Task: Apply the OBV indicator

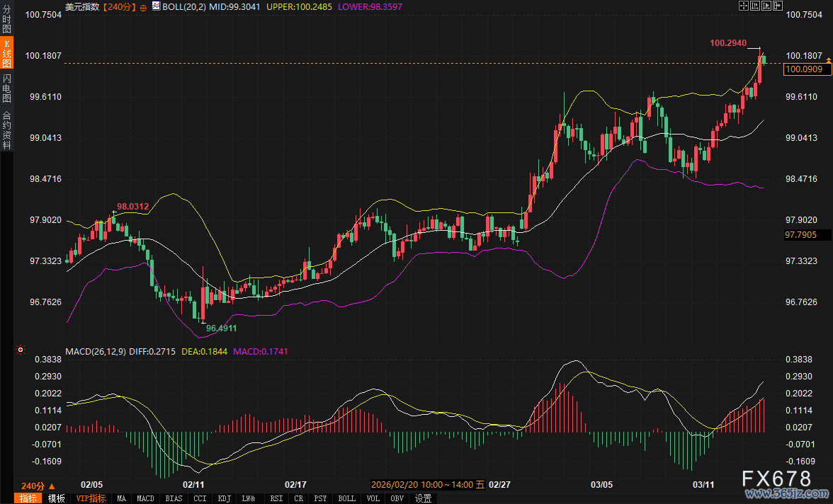Action: tap(397, 498)
